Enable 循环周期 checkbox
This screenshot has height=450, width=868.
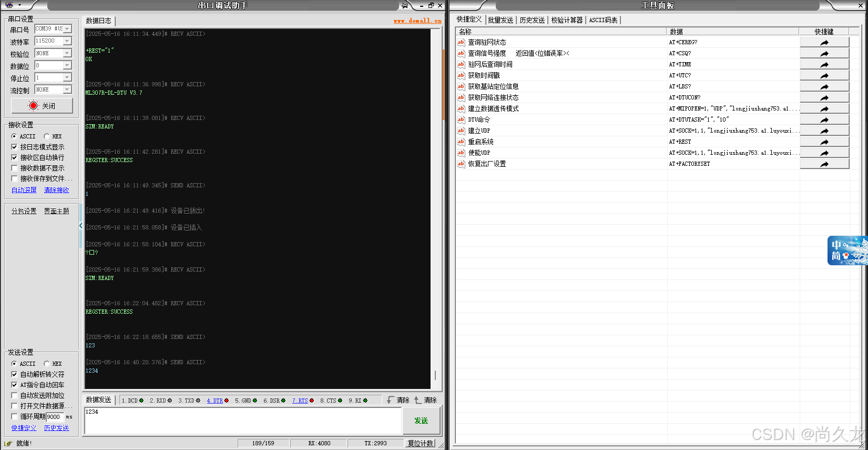(x=14, y=416)
